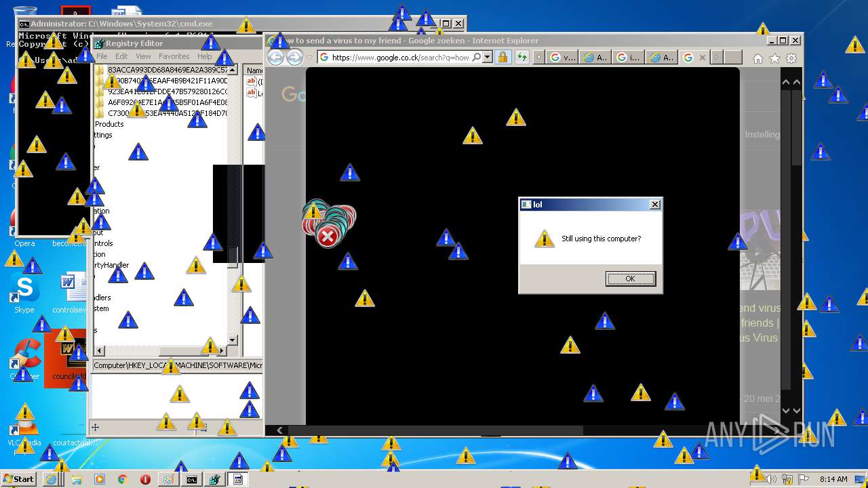Switch to the second IE 'A...' tab

pyautogui.click(x=661, y=58)
